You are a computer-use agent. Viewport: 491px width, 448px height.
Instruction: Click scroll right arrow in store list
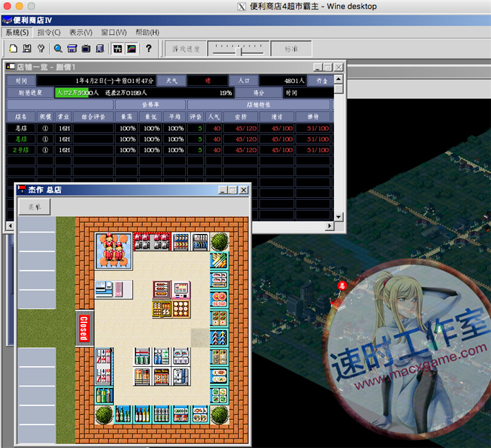(329, 225)
